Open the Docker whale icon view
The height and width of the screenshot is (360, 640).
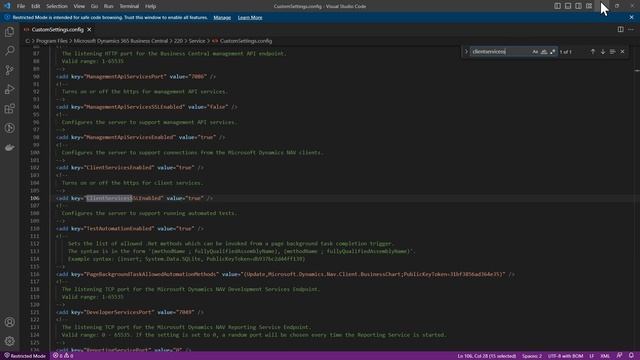9,147
